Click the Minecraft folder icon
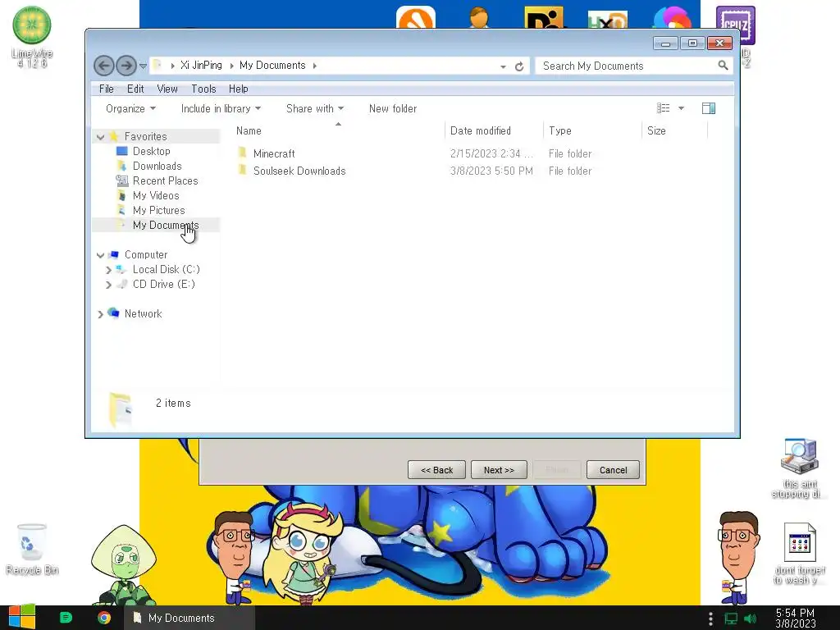840x630 pixels. coord(242,153)
